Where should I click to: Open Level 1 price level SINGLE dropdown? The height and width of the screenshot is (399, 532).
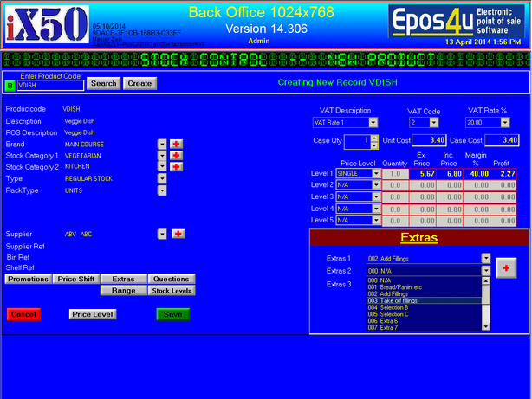point(376,174)
